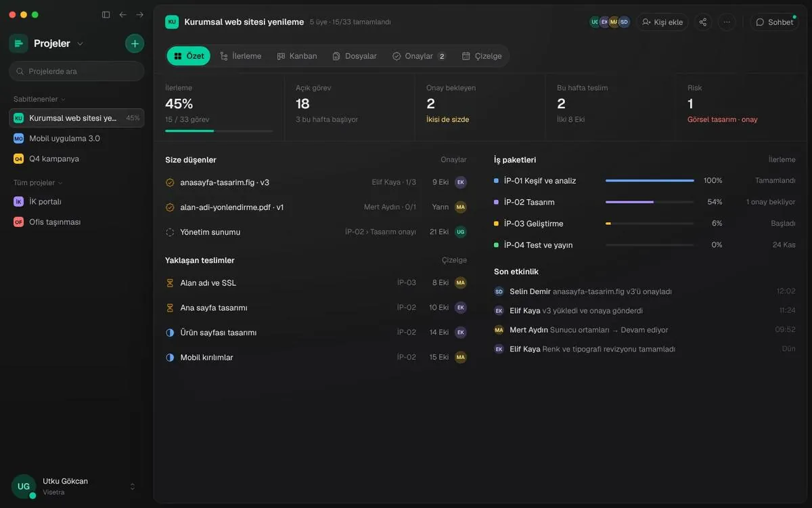Open the three-dots more options menu
Screen dimensions: 812x508
pos(727,22)
